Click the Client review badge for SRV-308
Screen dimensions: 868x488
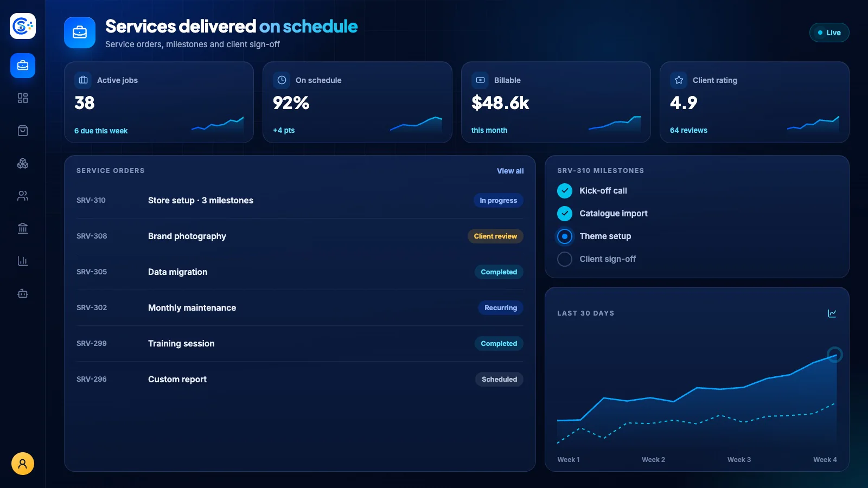pos(495,236)
